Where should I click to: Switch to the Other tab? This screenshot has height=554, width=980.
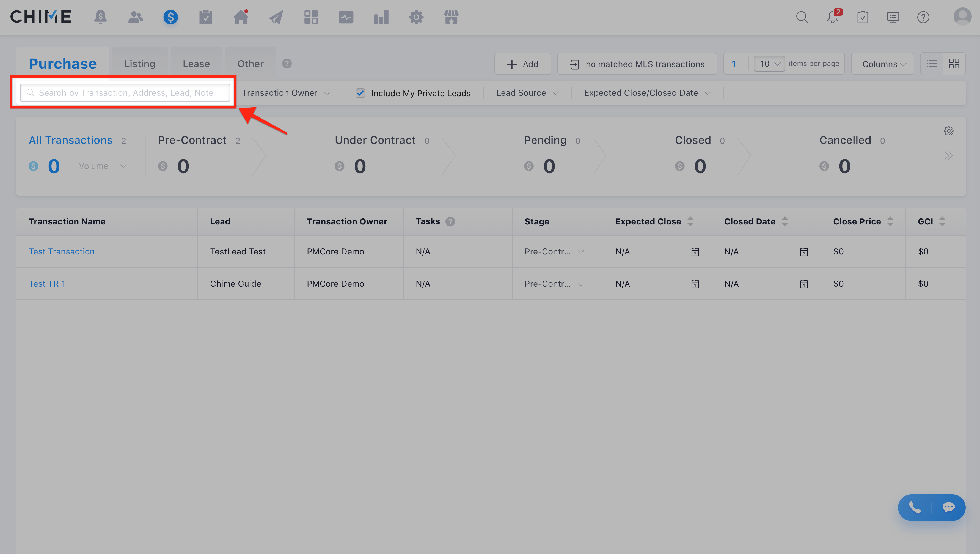pyautogui.click(x=250, y=64)
